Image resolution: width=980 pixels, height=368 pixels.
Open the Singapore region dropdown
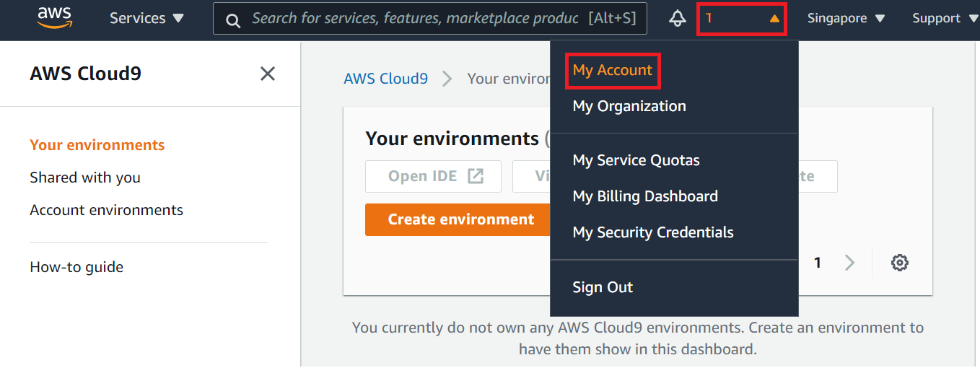[x=846, y=19]
